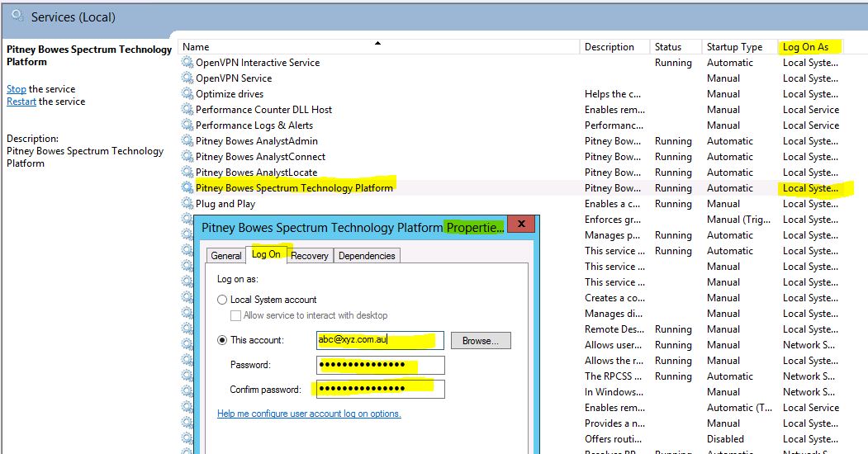The image size is (868, 454).
Task: Click the Helps the c... description cell
Action: click(613, 94)
